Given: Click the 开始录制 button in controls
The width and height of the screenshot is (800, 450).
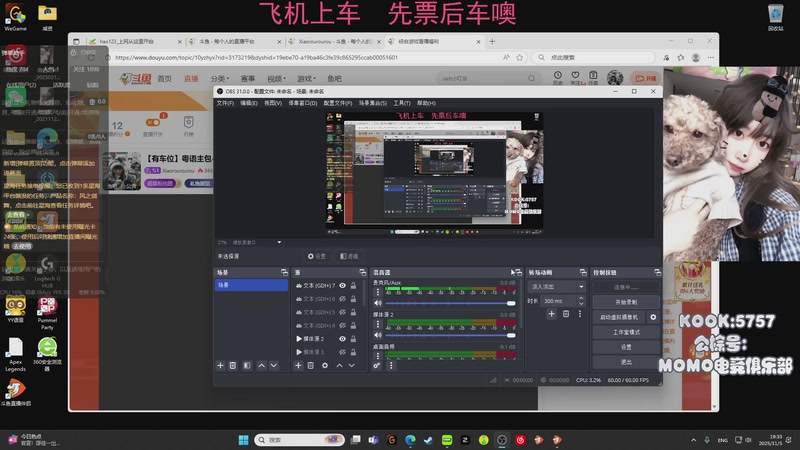Looking at the screenshot, I should tap(626, 302).
